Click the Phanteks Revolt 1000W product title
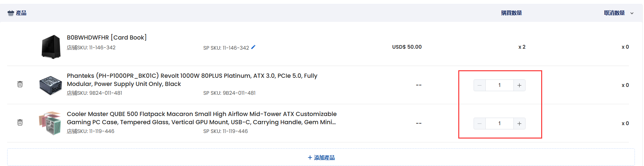Image resolution: width=644 pixels, height=166 pixels. click(192, 80)
